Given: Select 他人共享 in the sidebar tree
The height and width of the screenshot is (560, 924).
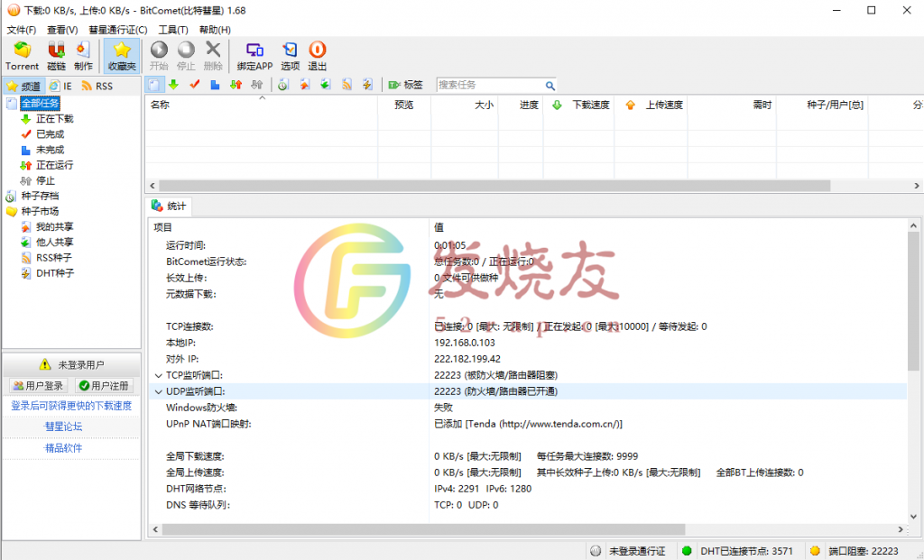Looking at the screenshot, I should click(54, 242).
